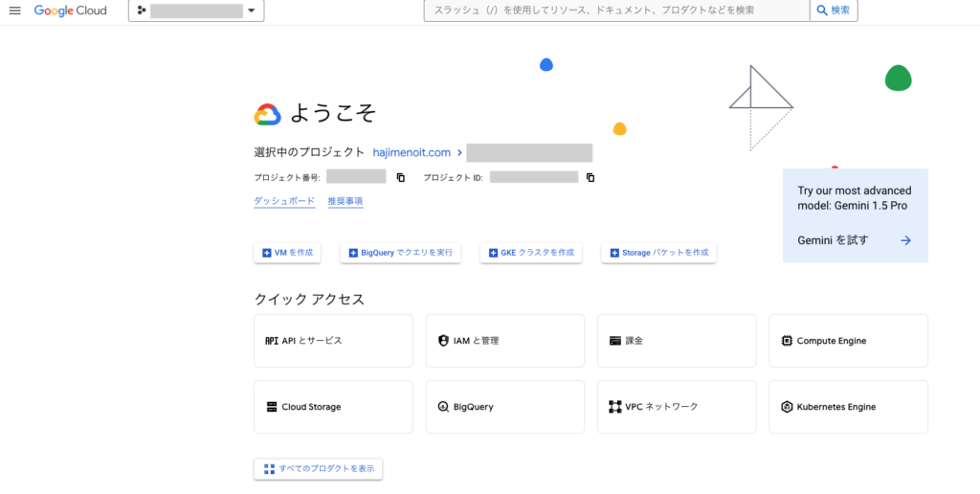Focus the resource search field

[x=616, y=11]
